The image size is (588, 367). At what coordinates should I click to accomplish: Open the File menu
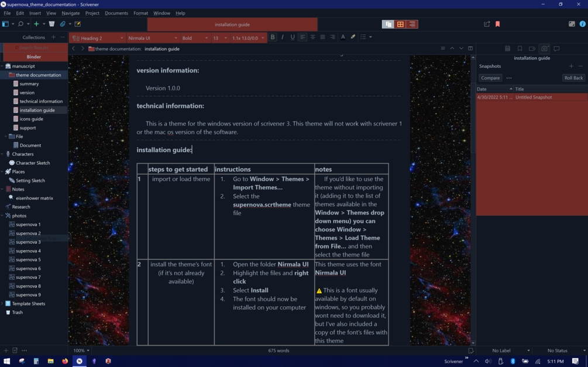[x=7, y=13]
